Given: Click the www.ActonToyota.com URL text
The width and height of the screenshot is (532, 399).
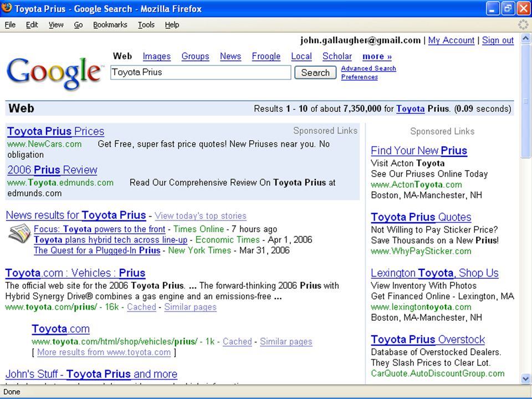Looking at the screenshot, I should tap(416, 185).
